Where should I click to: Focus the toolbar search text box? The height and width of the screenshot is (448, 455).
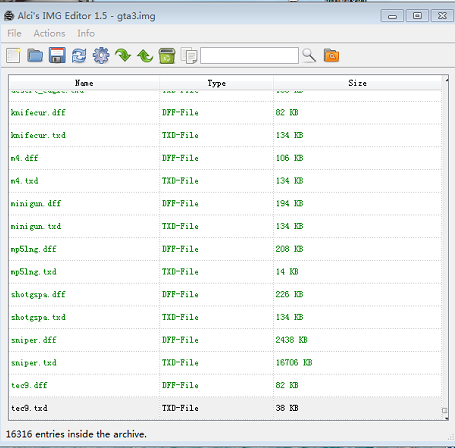249,55
